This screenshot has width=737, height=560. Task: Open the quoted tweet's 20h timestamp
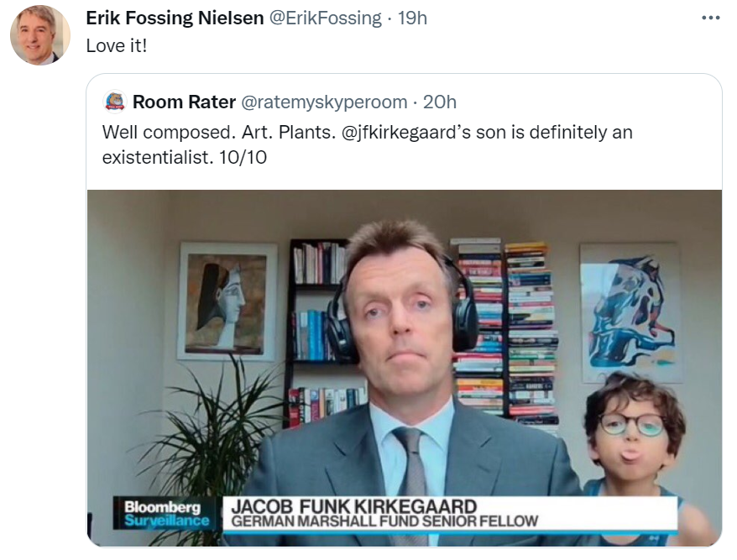[440, 102]
